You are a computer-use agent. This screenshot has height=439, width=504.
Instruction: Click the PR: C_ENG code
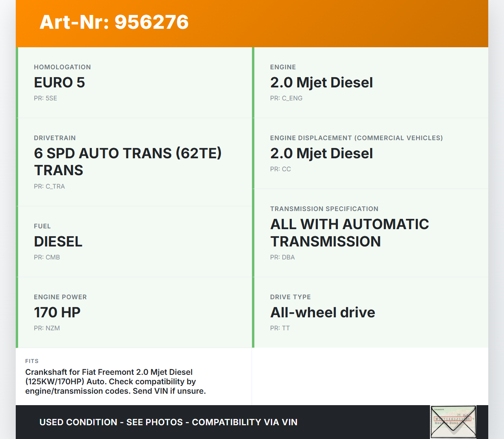coord(286,98)
